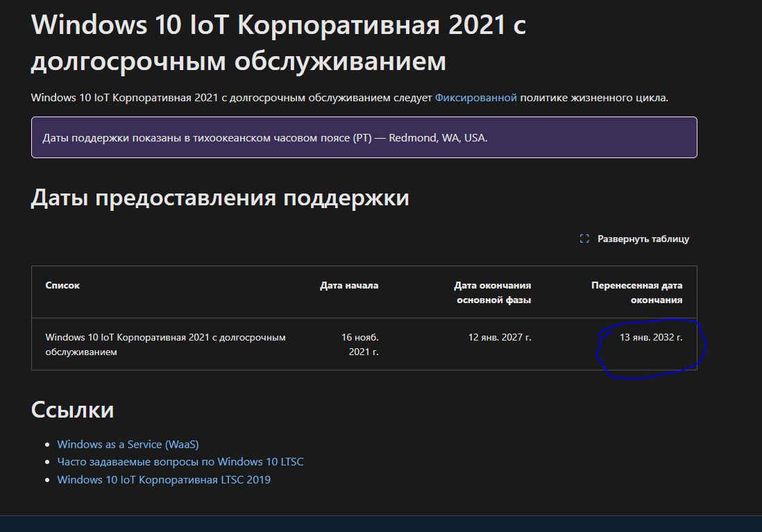Open 'Windows 10 IoT Корпоративная LTSC 2019' link
Image resolution: width=762 pixels, height=532 pixels.
pyautogui.click(x=164, y=479)
